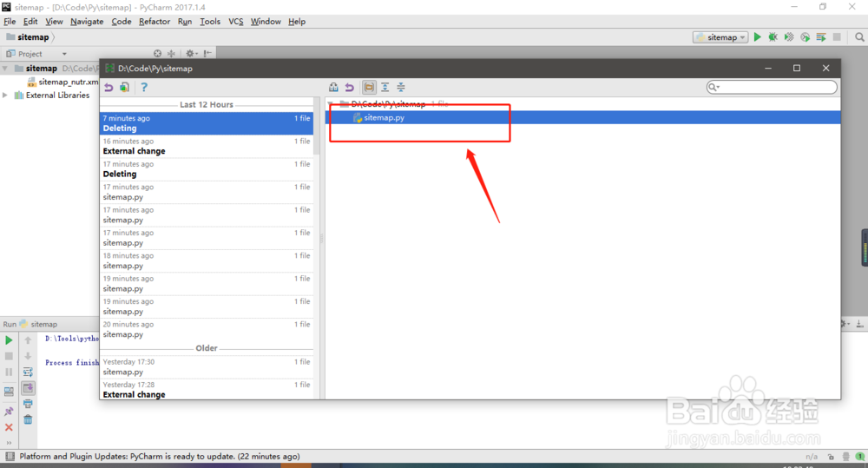
Task: Select the sitemap.py revision from 20 minutes ago
Action: [x=207, y=330]
